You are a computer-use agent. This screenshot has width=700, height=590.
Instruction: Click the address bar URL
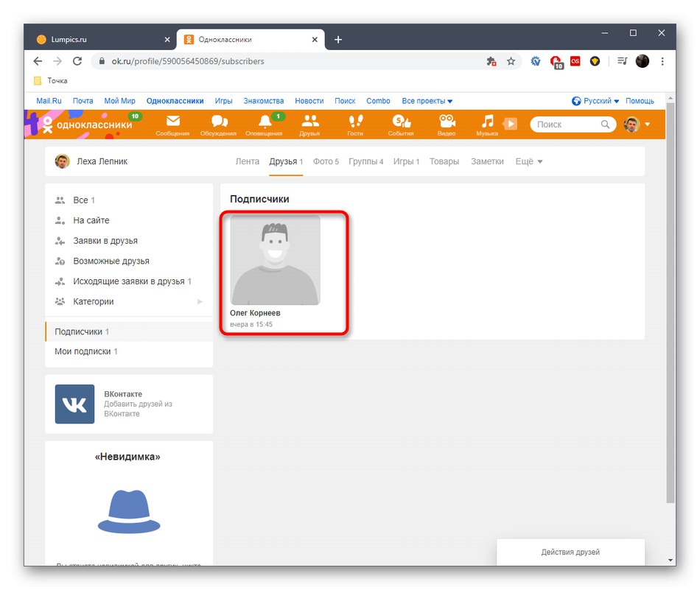click(187, 61)
